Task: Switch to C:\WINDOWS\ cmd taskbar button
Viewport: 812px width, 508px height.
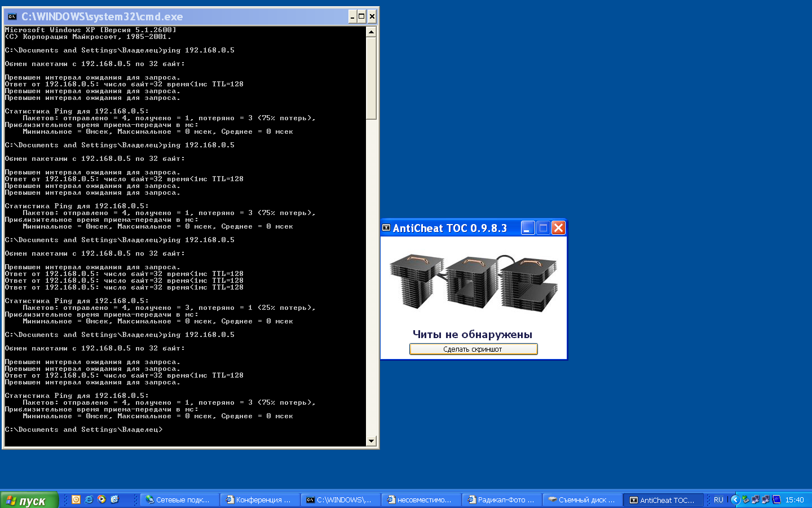Action: coord(340,500)
